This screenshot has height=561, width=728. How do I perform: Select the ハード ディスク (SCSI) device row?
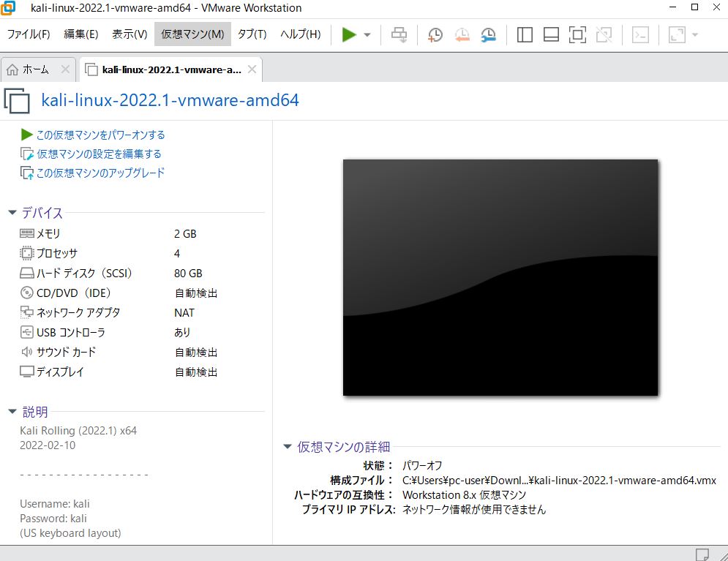[x=142, y=274]
